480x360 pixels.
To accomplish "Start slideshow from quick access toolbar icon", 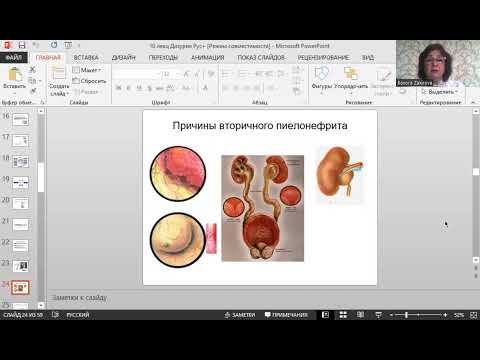I will (x=68, y=45).
